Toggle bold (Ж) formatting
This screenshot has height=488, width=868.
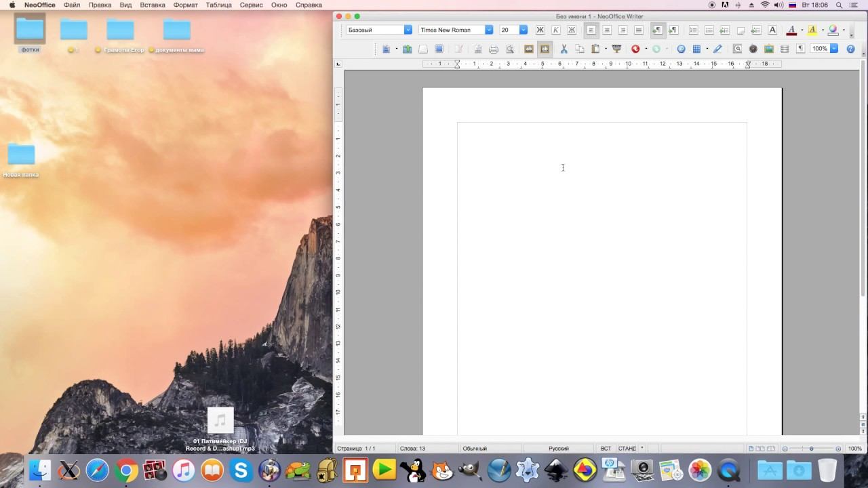click(x=540, y=30)
